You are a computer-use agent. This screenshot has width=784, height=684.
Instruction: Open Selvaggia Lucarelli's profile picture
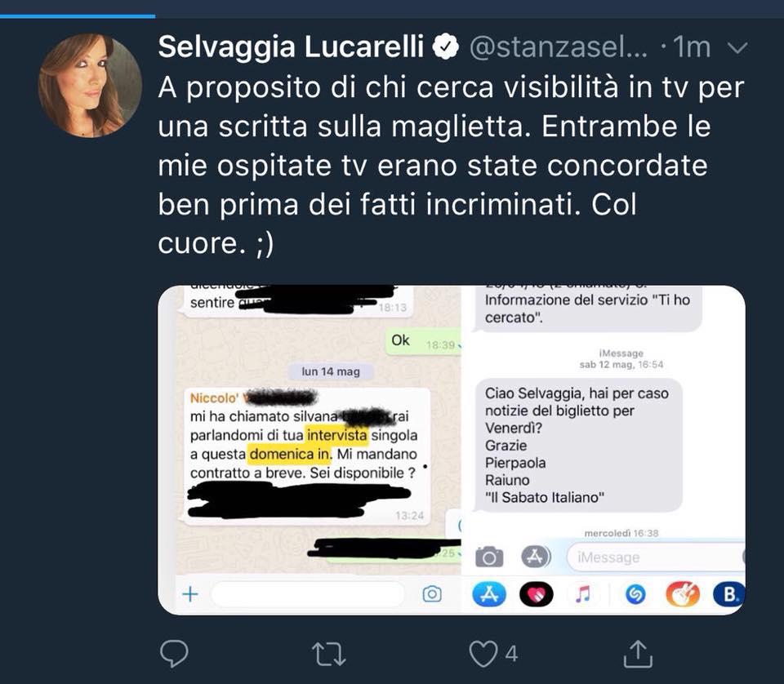point(90,86)
